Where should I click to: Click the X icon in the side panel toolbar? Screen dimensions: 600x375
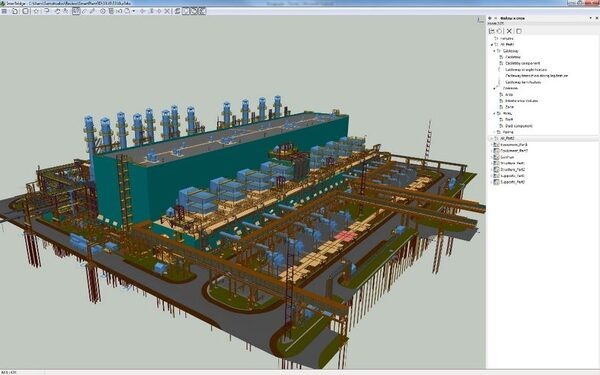pyautogui.click(x=509, y=31)
